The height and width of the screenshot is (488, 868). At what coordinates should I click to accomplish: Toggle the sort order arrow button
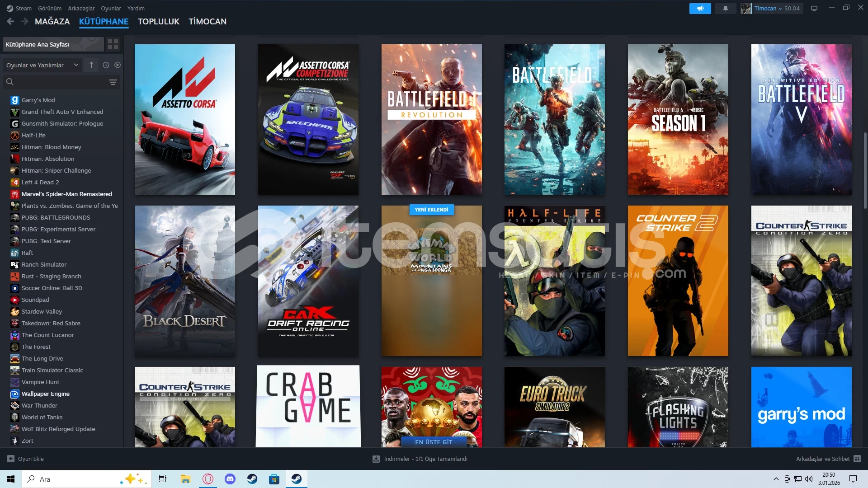[91, 65]
